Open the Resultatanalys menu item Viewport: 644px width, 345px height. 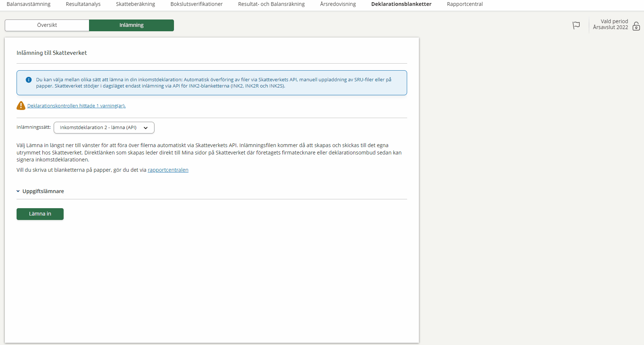point(83,4)
